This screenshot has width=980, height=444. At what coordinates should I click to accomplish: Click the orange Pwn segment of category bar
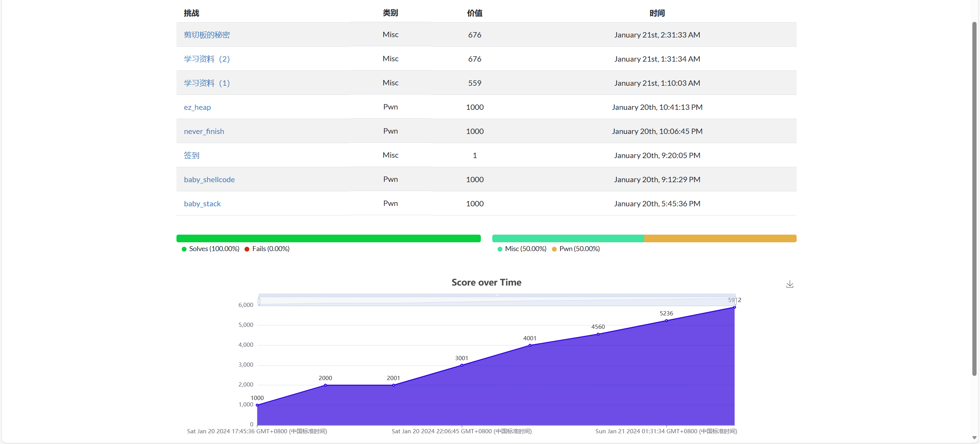tap(720, 238)
